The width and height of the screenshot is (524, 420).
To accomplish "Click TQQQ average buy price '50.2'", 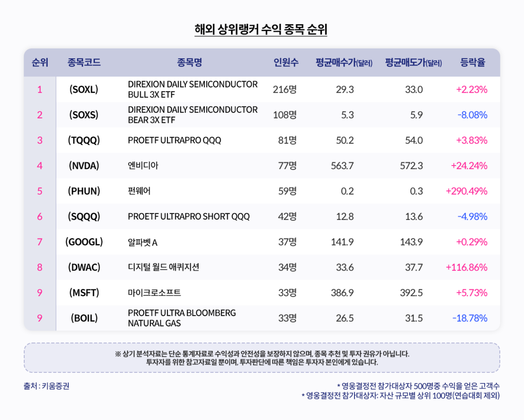I will click(x=345, y=140).
